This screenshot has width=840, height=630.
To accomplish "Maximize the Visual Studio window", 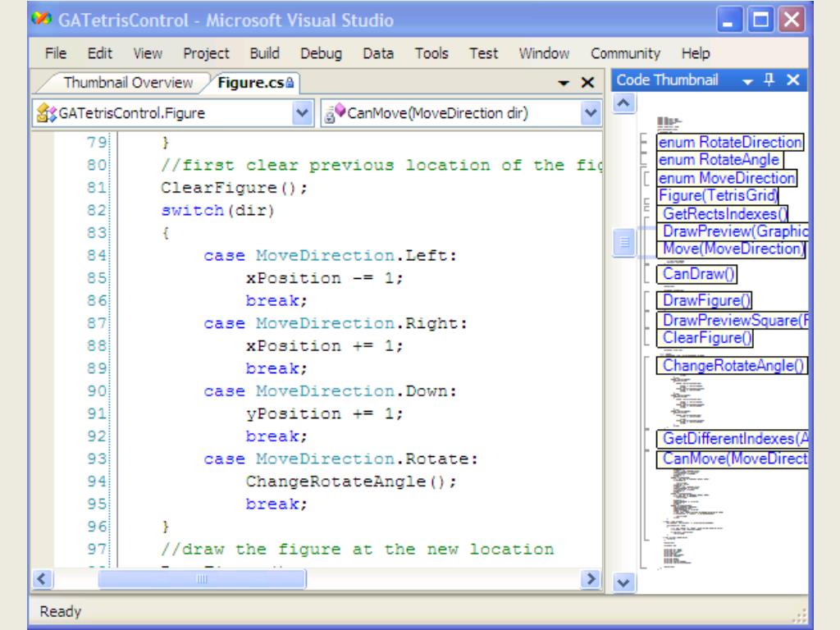I will point(760,20).
